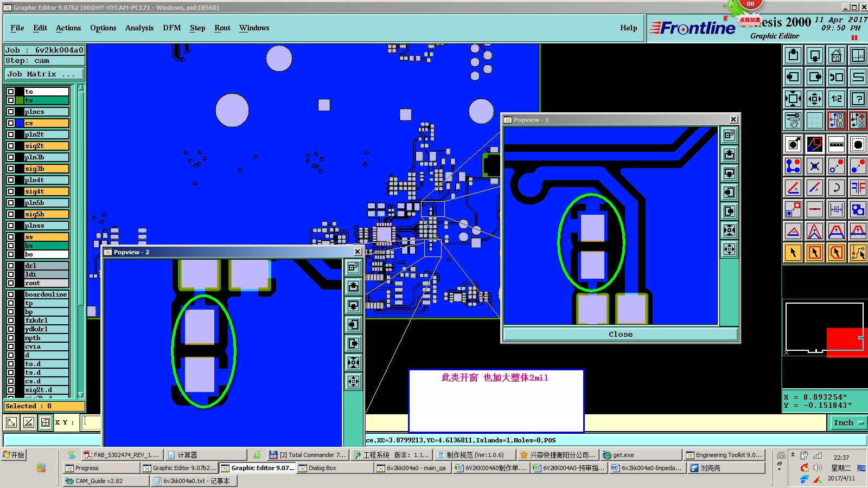868x488 pixels.
Task: Select the rectangle area select tool
Action: [815, 253]
